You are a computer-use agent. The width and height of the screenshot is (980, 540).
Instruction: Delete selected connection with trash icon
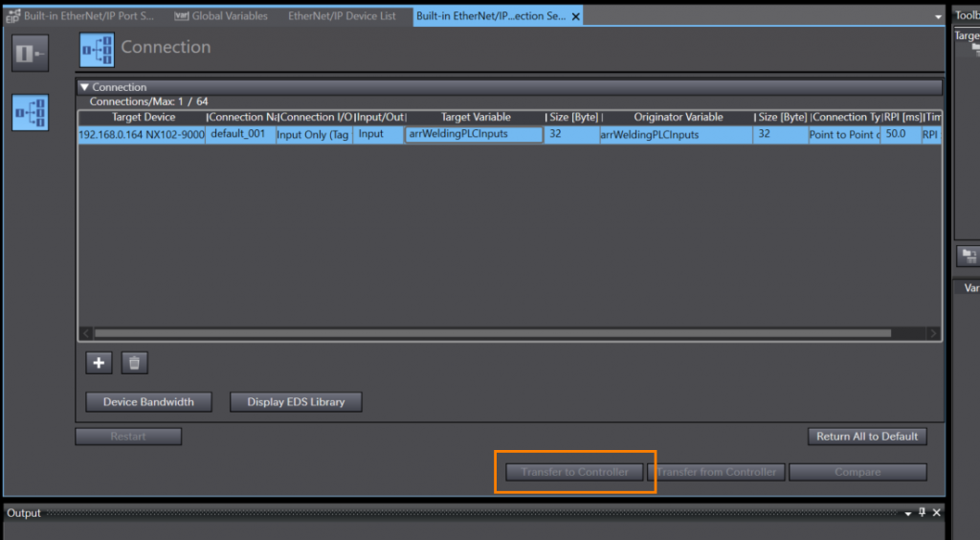[x=135, y=363]
